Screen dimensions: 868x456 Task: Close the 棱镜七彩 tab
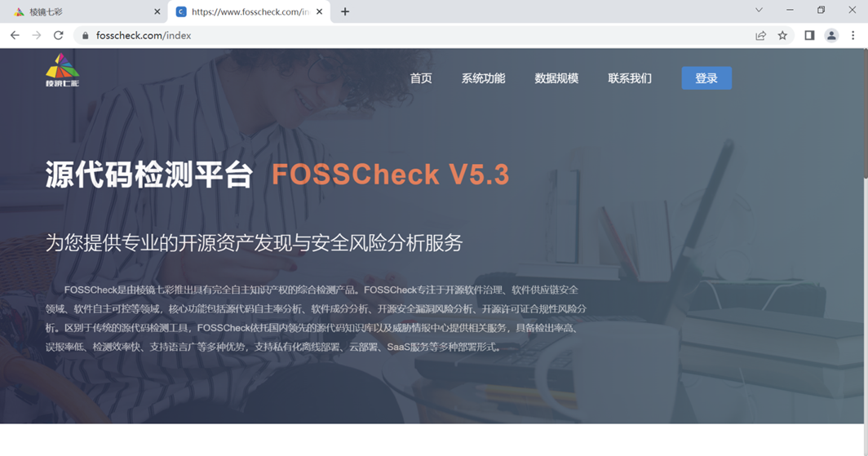pos(157,11)
